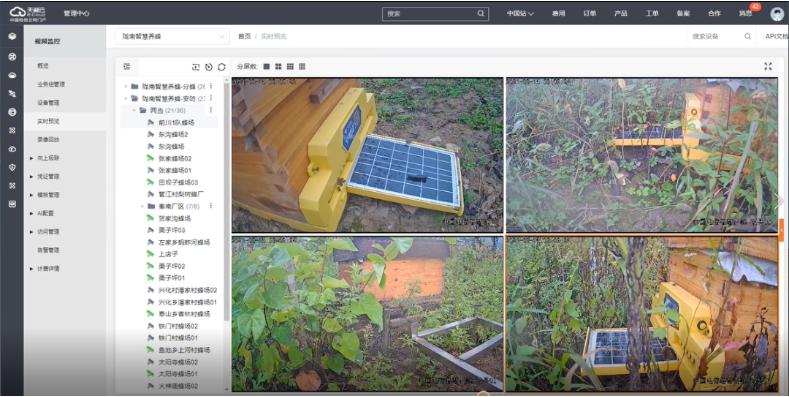Click the top-left camera feed showing the solar panel
Screen dimensions: 789x397
[367, 154]
